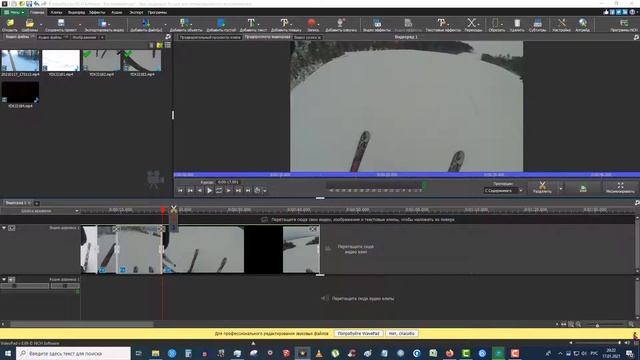This screenshot has width=640, height=360.
Task: Click the timeline split marker X icon
Action: (173, 209)
